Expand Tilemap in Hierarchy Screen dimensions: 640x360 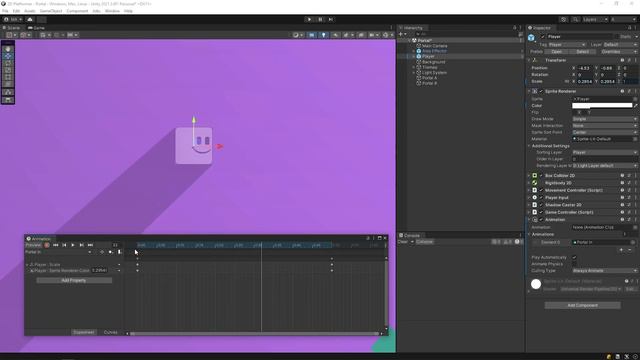click(x=413, y=67)
